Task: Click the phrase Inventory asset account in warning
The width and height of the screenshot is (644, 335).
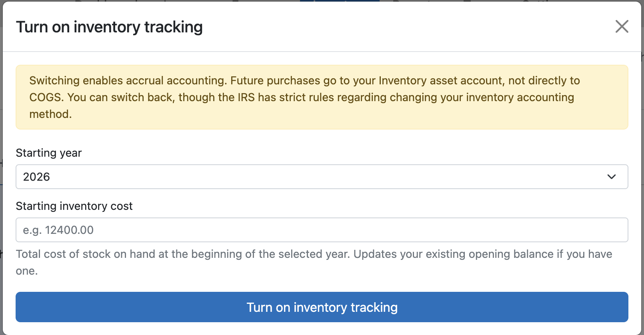Action: [440, 80]
